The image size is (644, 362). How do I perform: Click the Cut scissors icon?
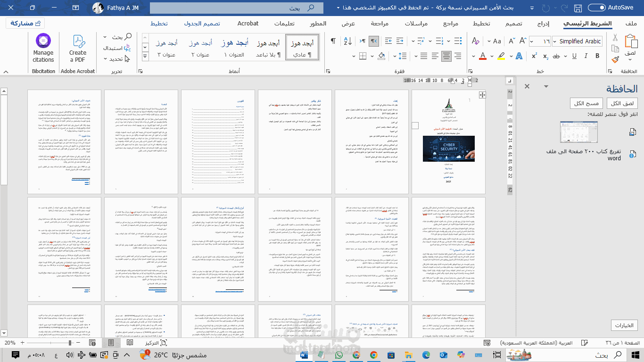[615, 37]
